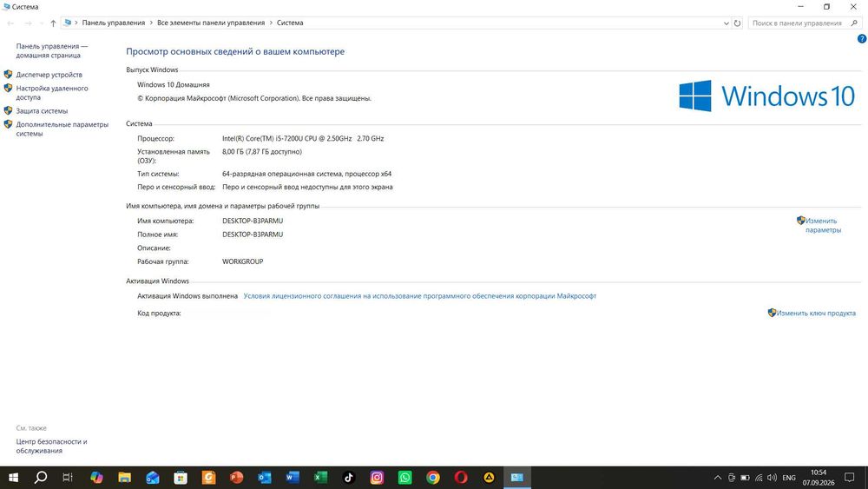Screen dimensions: 868x489
Task: Open Панель управления — домашняя страница
Action: [x=51, y=50]
